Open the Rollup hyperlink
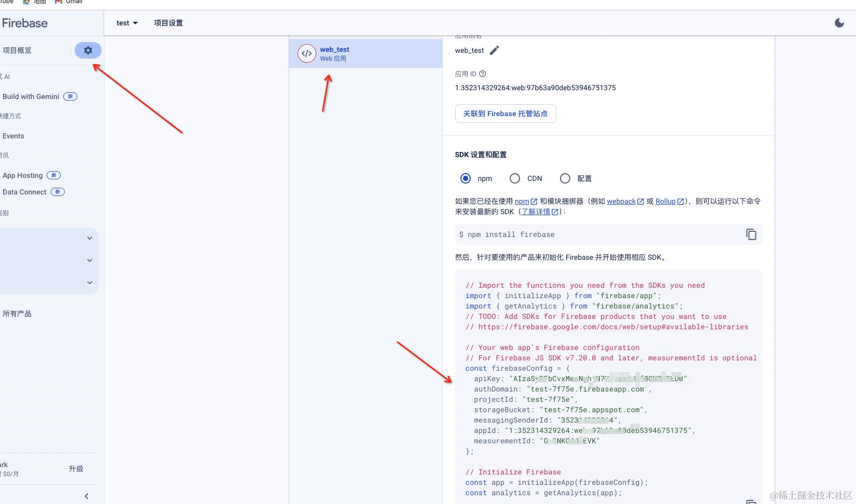This screenshot has height=504, width=856. (665, 201)
